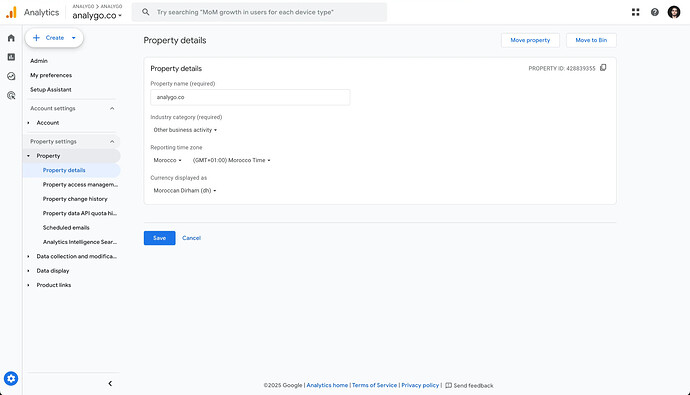690x395 pixels.
Task: Open the Moroccan Dirham currency dropdown
Action: click(184, 190)
